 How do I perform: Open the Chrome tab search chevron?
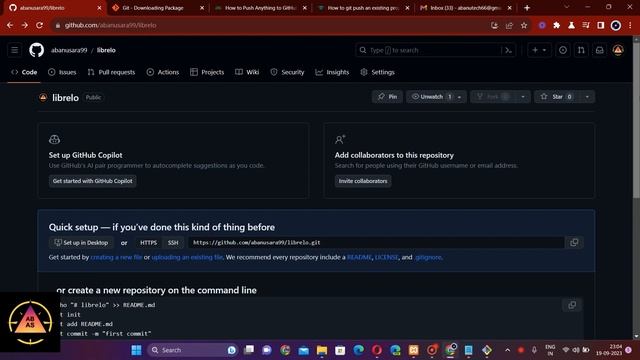[x=567, y=7]
